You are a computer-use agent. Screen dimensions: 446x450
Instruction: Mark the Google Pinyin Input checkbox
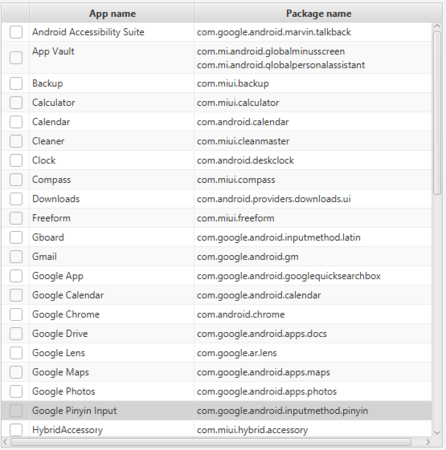(16, 411)
